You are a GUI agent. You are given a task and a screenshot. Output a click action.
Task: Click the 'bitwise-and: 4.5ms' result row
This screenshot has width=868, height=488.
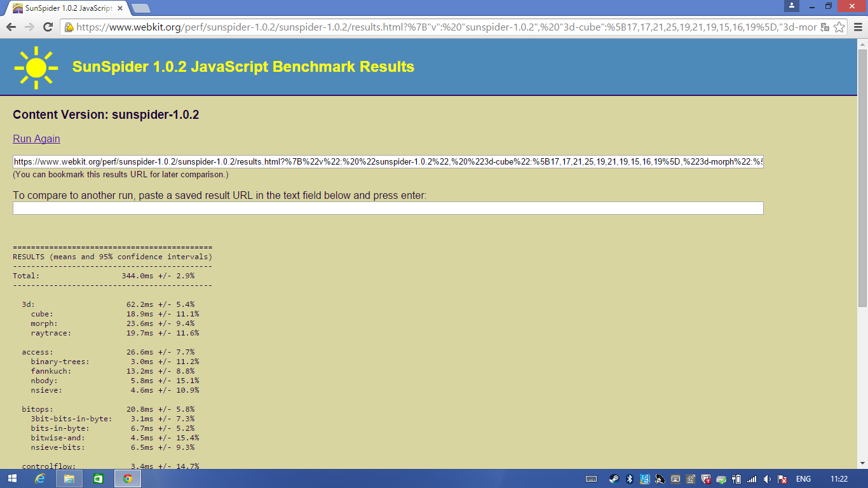pos(115,438)
